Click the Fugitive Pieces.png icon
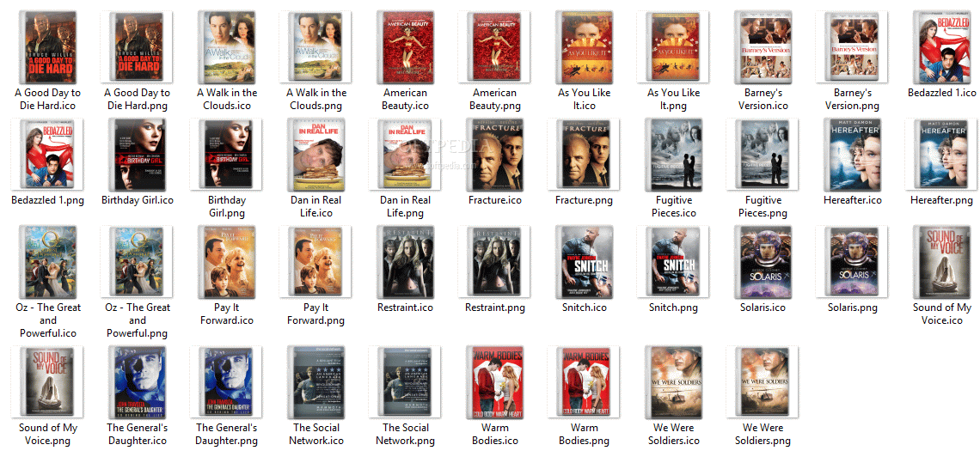The width and height of the screenshot is (980, 469). click(x=763, y=155)
